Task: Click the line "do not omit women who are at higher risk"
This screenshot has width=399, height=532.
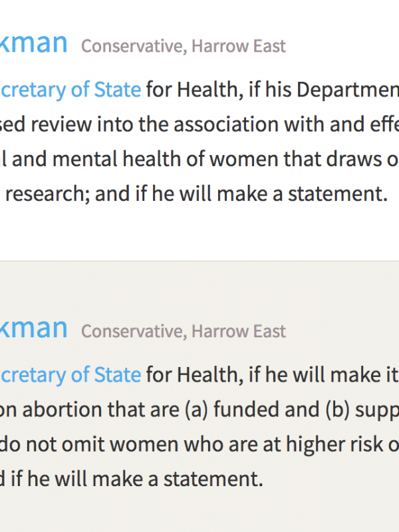Action: point(199,444)
